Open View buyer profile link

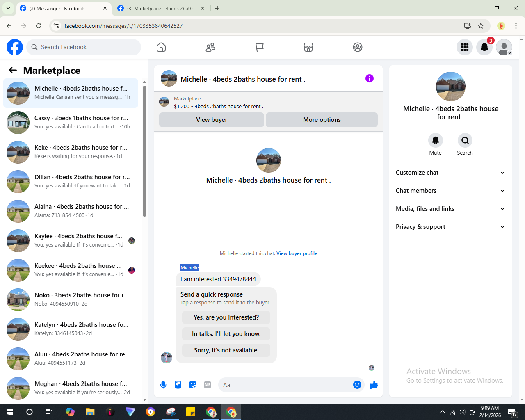pyautogui.click(x=297, y=253)
